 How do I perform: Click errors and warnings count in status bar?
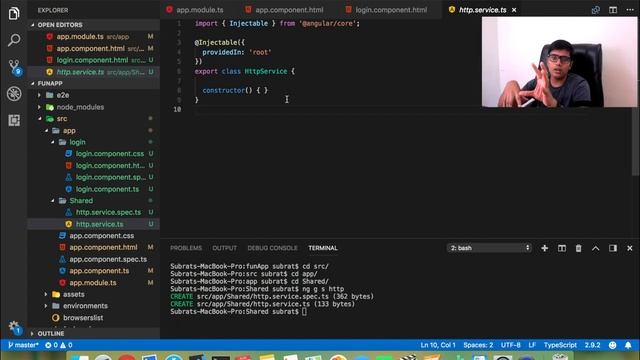click(x=59, y=345)
